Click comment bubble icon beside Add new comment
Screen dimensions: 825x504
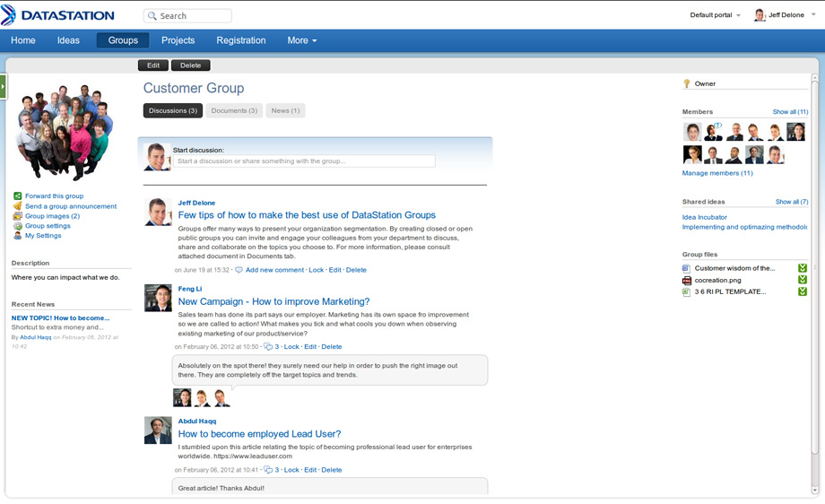[x=239, y=270]
